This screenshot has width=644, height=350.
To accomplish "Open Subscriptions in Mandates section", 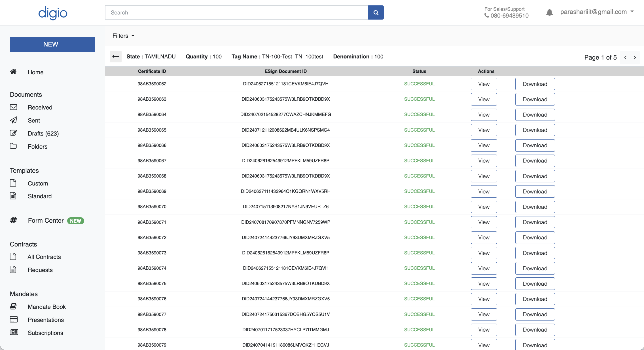I will [45, 333].
